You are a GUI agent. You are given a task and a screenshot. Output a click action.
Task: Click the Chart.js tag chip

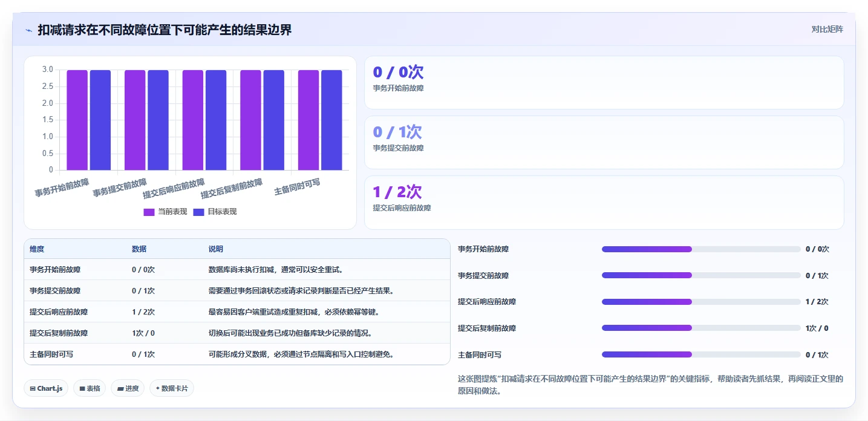coord(46,388)
